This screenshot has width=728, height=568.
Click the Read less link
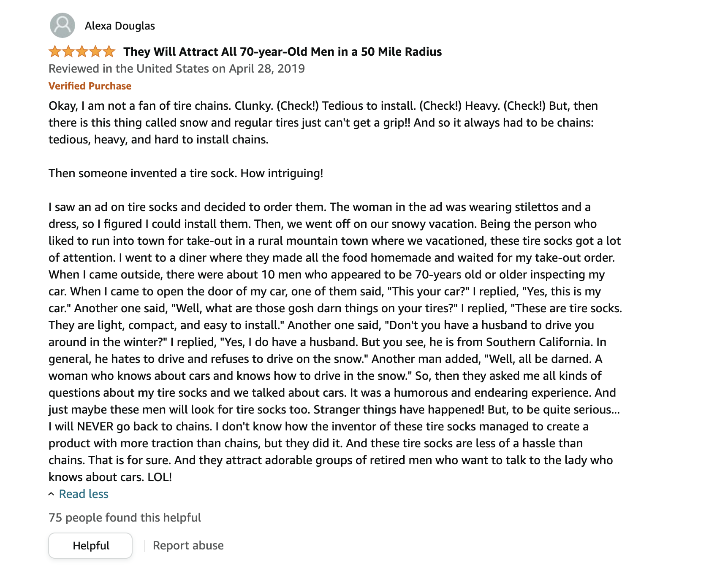point(84,494)
